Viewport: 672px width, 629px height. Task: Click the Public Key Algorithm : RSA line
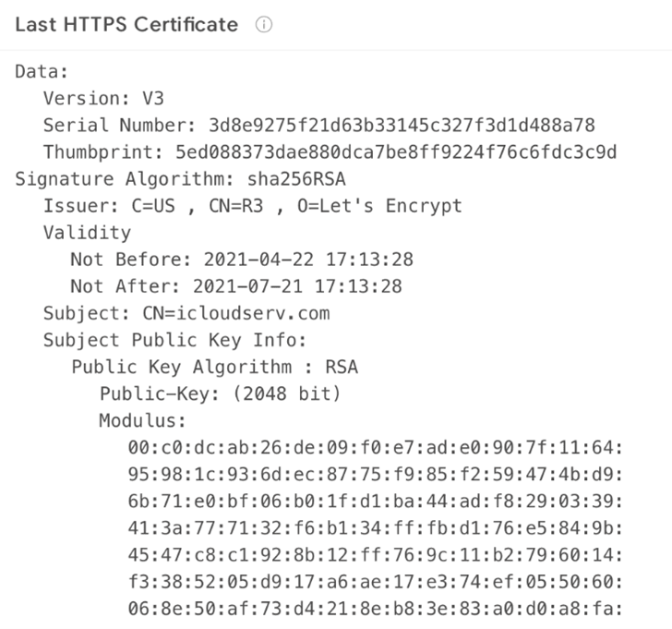point(214,367)
